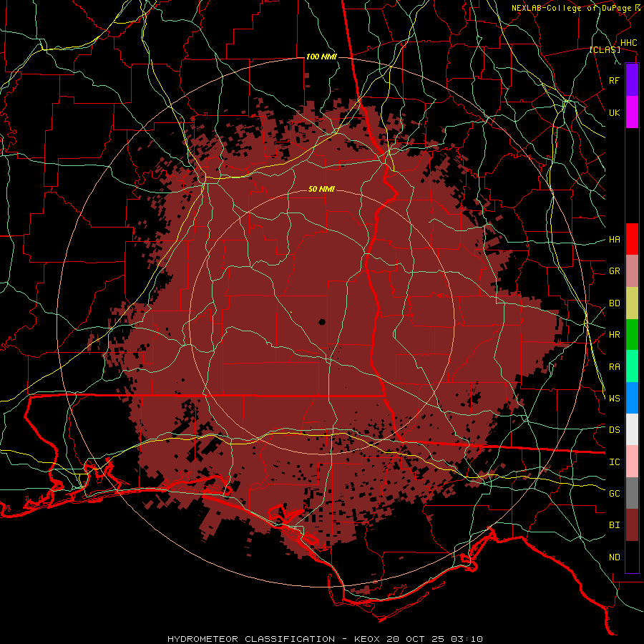Click the HA red legend swatch

pos(632,239)
